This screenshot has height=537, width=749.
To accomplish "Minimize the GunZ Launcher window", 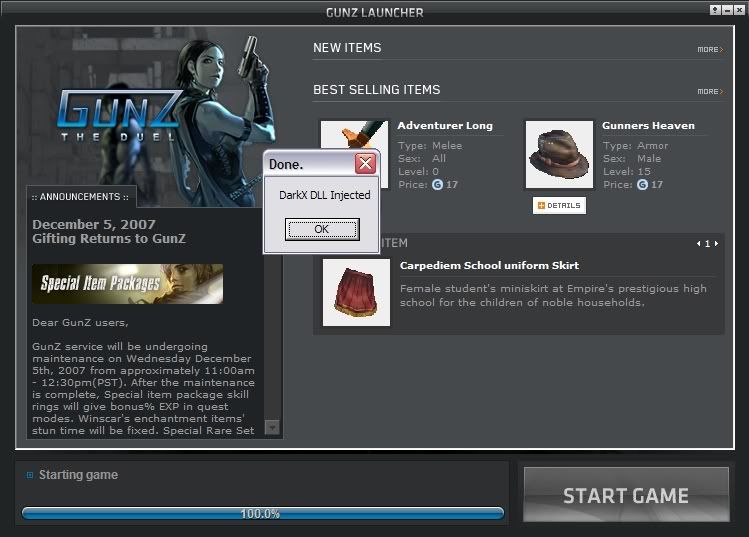I will click(728, 10).
